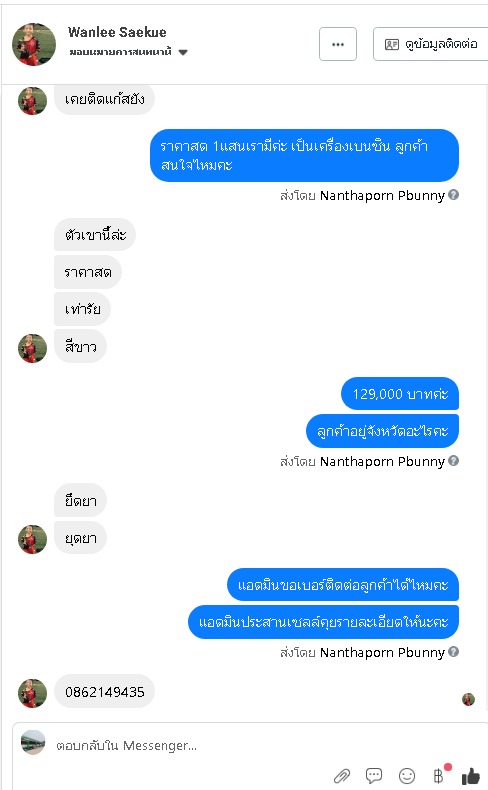Open Wanlee Saekue profile name

pyautogui.click(x=117, y=32)
